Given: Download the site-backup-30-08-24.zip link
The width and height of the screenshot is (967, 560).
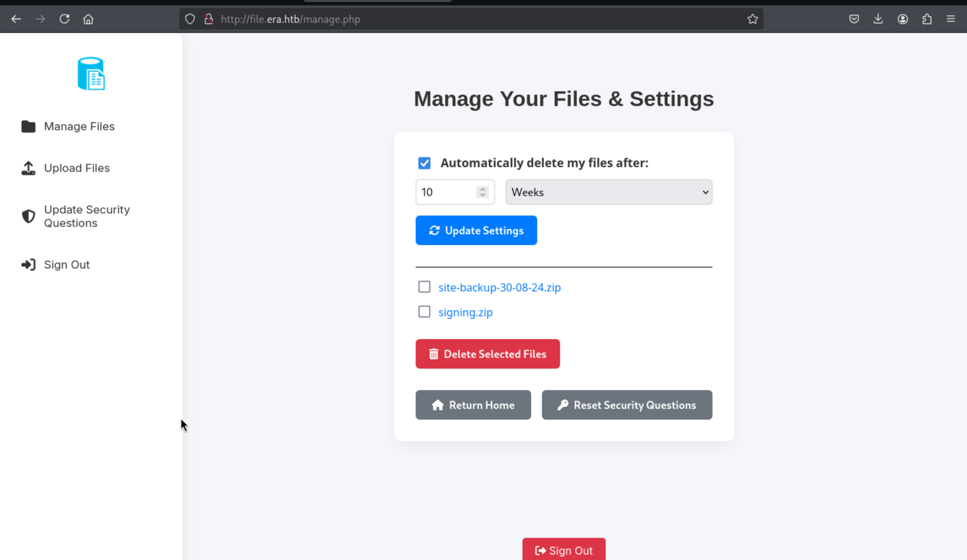Looking at the screenshot, I should 499,288.
